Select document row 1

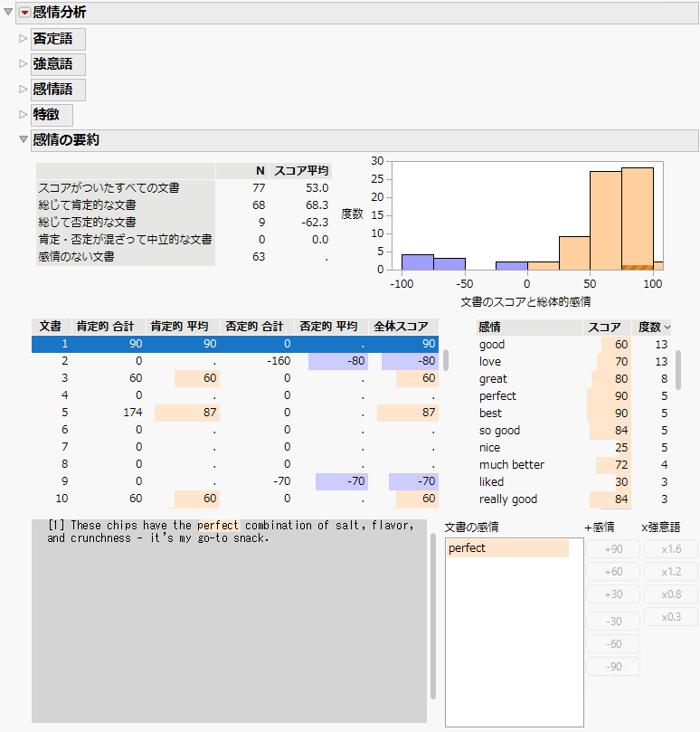235,344
